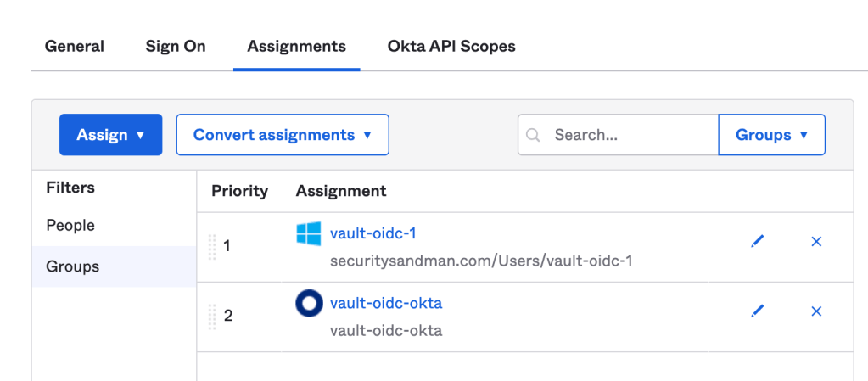The height and width of the screenshot is (381, 868).
Task: Remove the vault-oidc-okta assignment with X icon
Action: 816,311
